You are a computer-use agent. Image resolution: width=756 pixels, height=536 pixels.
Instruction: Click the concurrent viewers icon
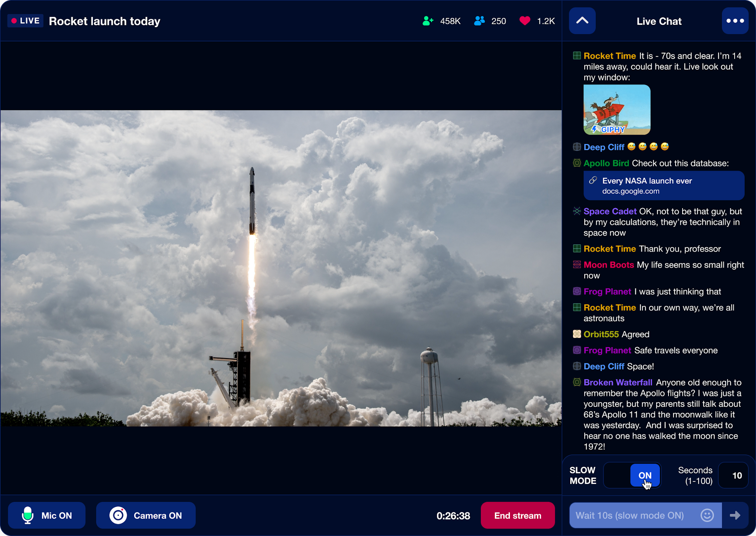pos(479,21)
